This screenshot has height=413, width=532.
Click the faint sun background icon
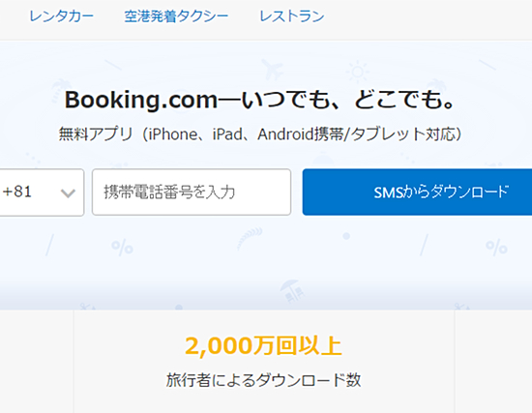(357, 72)
